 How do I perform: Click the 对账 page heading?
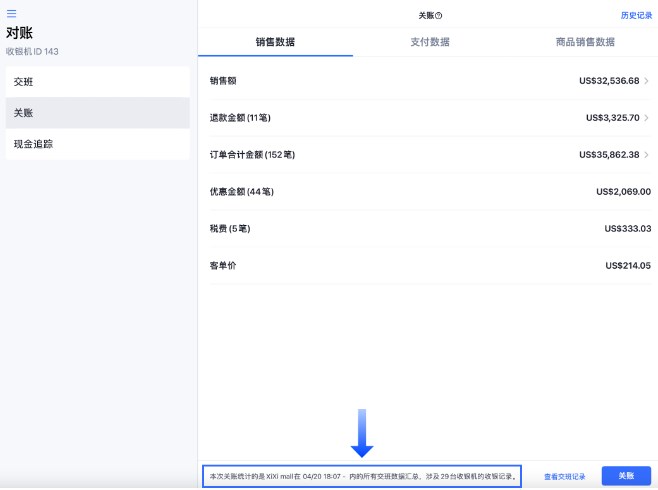click(x=20, y=33)
